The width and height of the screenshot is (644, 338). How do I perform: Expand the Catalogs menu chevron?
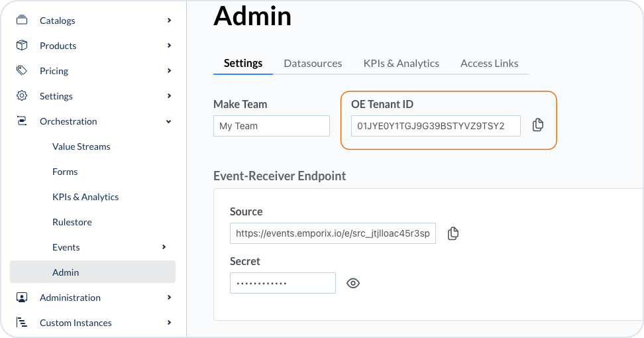pos(169,21)
